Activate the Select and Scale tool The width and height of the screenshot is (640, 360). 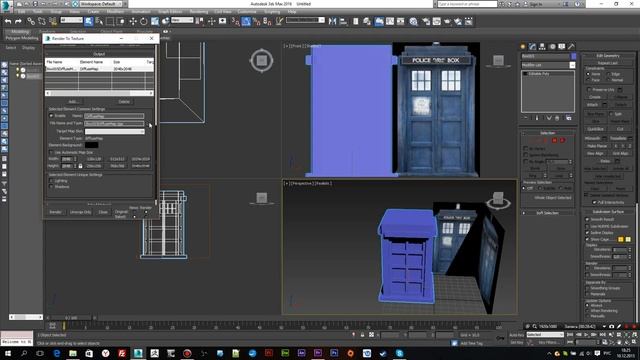[x=155, y=21]
